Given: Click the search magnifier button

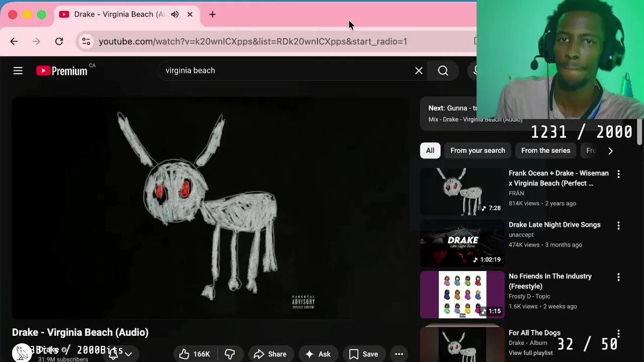Looking at the screenshot, I should [x=443, y=71].
